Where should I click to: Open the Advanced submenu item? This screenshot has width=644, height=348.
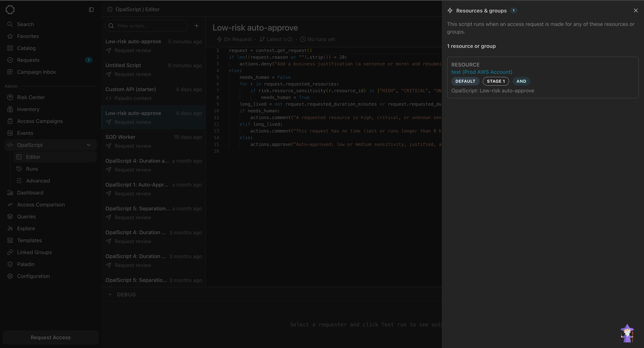(55, 181)
